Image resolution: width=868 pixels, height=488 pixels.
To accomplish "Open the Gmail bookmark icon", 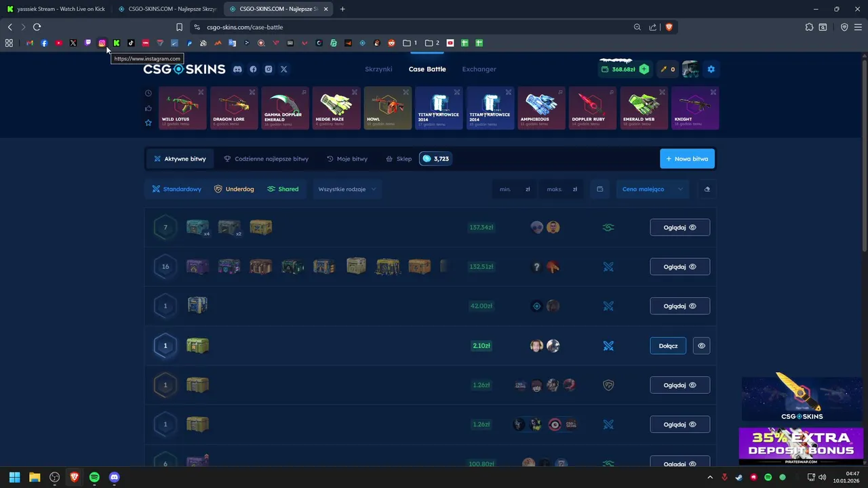I will click(x=30, y=43).
